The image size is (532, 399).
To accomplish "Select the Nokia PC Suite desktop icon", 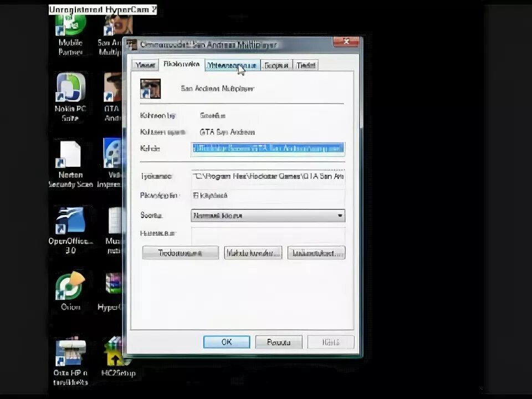I will (70, 97).
